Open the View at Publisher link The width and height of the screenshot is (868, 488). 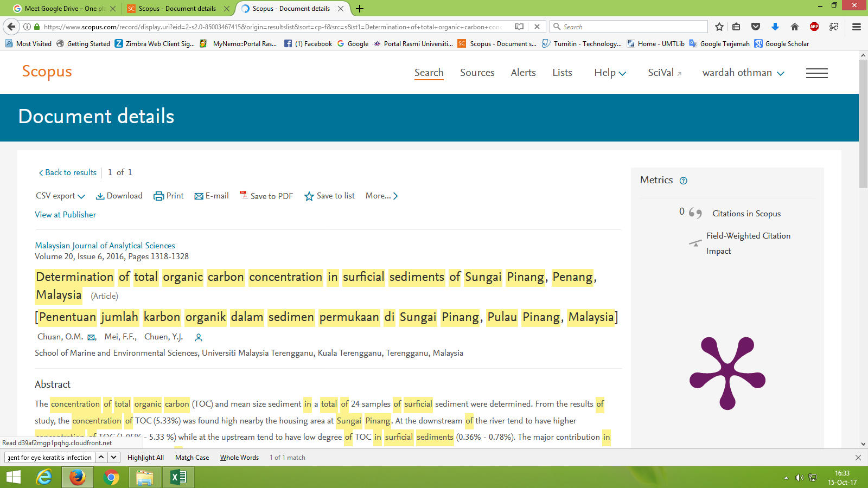click(x=65, y=215)
